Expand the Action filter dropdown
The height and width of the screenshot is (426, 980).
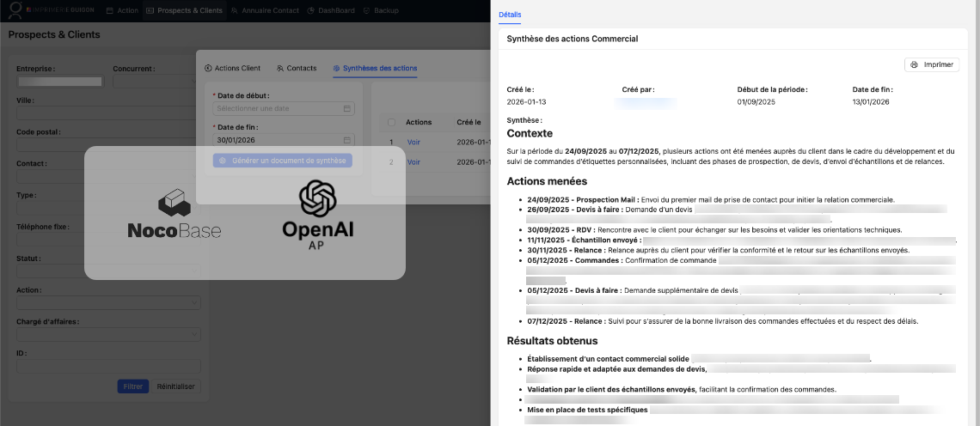click(108, 303)
